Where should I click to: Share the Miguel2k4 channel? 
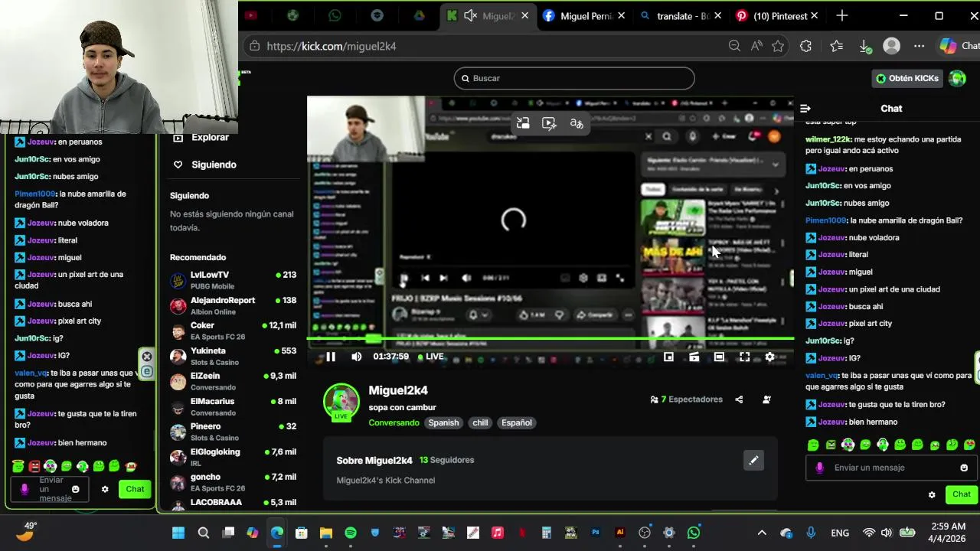739,399
